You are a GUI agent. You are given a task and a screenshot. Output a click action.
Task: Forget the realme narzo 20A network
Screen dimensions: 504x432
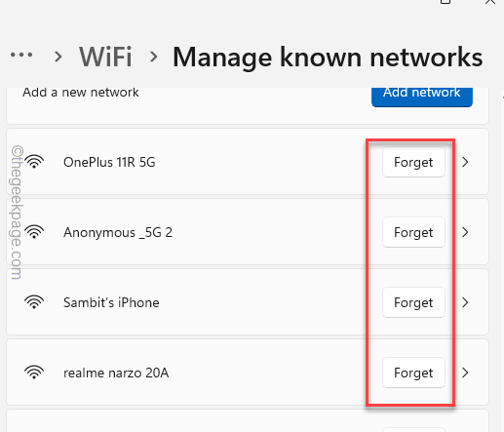[413, 373]
